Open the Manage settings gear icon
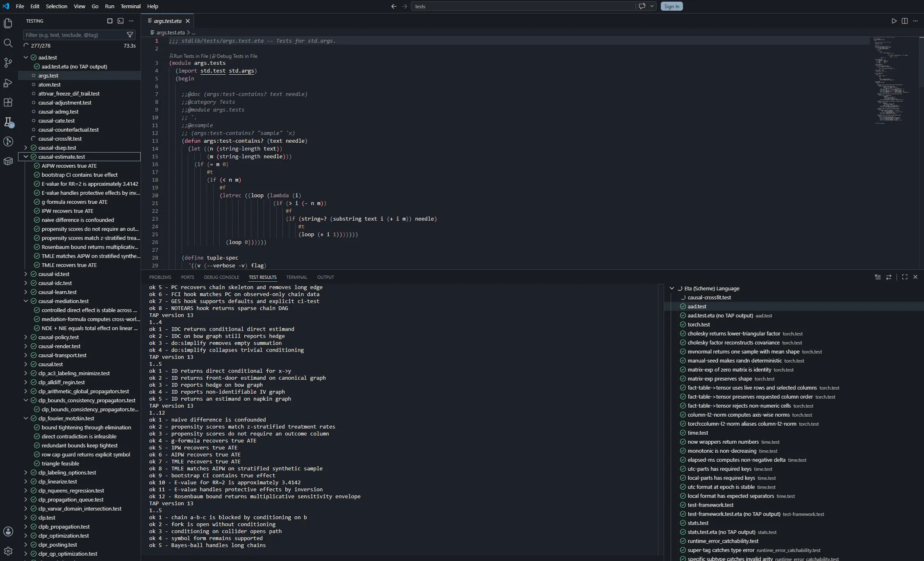The image size is (924, 561). [8, 551]
